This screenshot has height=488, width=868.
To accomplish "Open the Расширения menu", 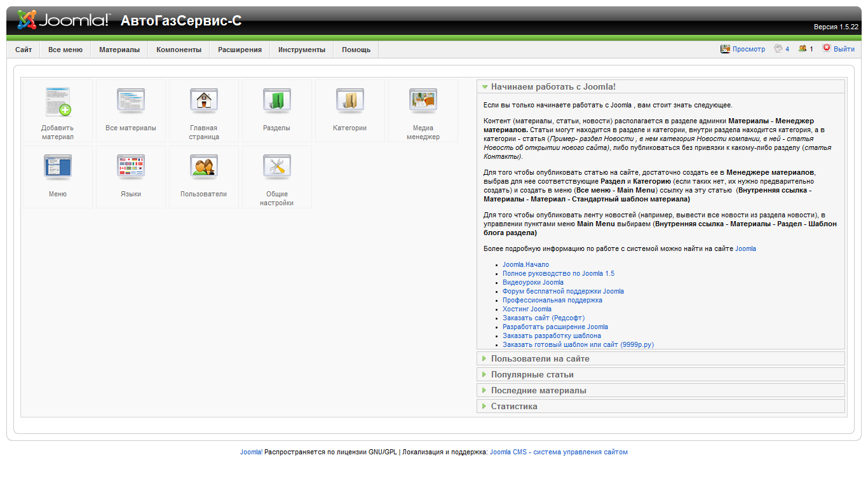I will pyautogui.click(x=240, y=50).
